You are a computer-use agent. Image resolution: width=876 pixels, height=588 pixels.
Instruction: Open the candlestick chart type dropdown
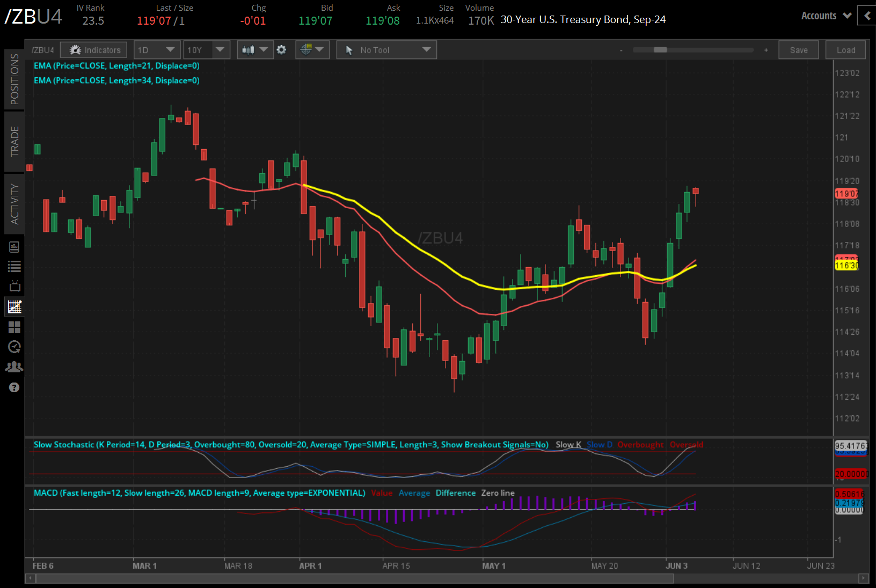click(x=255, y=50)
